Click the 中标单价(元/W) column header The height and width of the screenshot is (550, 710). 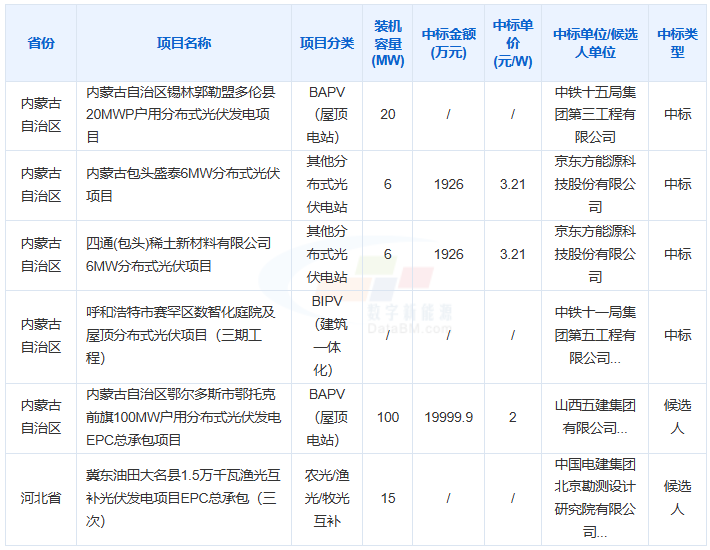(x=513, y=43)
